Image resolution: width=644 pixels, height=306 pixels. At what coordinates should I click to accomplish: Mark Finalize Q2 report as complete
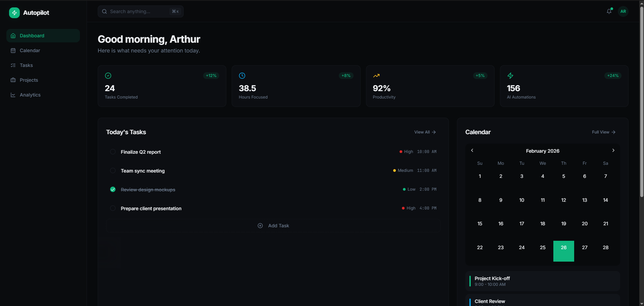[113, 152]
